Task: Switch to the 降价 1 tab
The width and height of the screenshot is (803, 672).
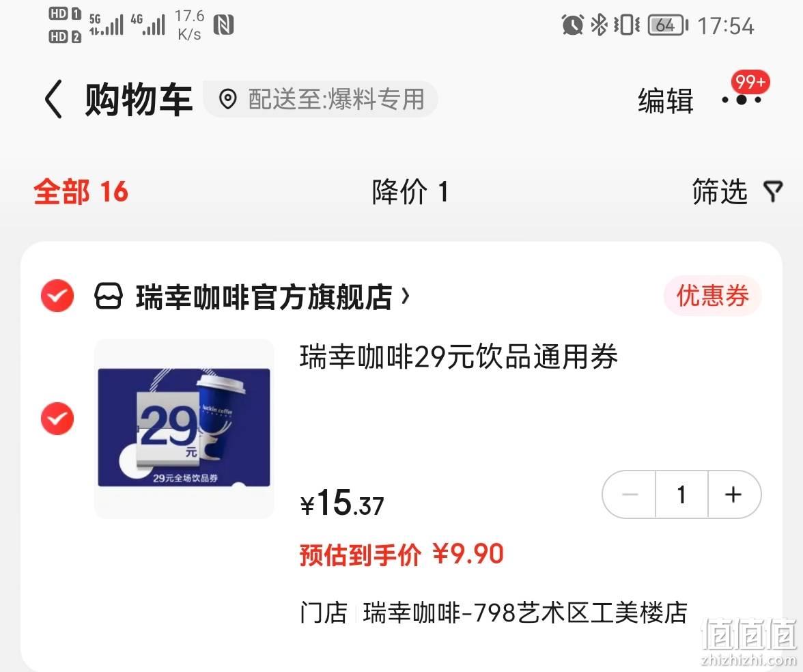Action: click(410, 192)
